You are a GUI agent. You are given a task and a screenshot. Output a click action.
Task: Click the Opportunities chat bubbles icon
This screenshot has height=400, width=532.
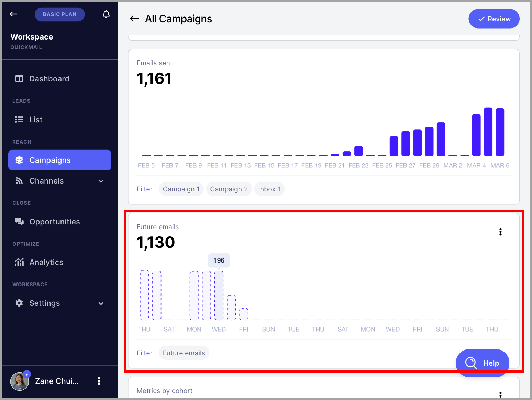point(19,222)
